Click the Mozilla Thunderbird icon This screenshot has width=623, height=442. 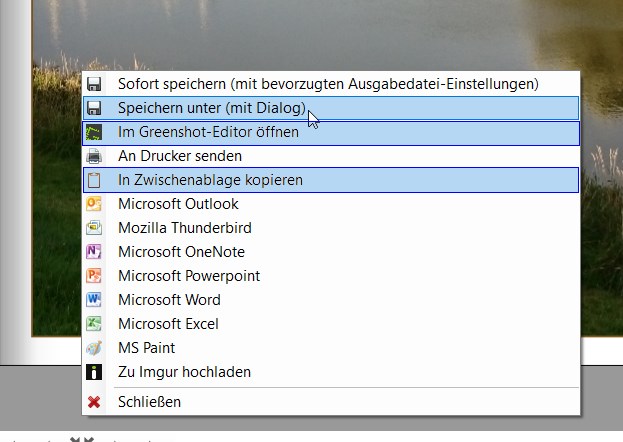click(94, 228)
